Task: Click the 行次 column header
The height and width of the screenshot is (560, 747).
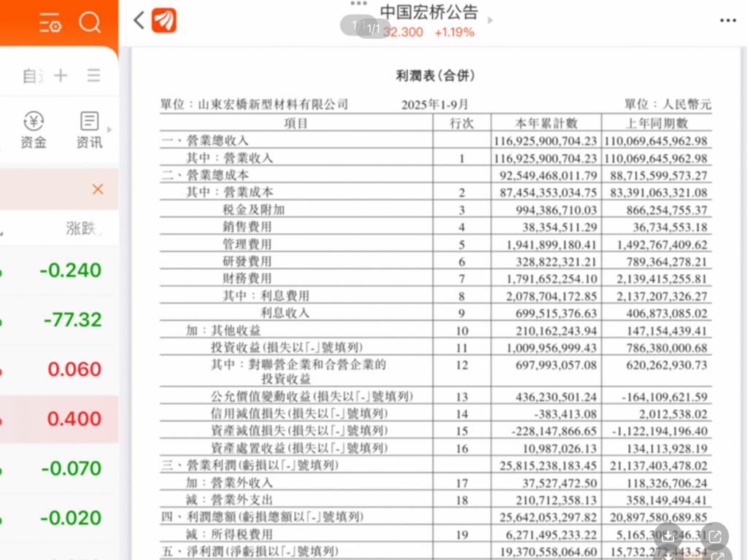Action: click(x=462, y=122)
